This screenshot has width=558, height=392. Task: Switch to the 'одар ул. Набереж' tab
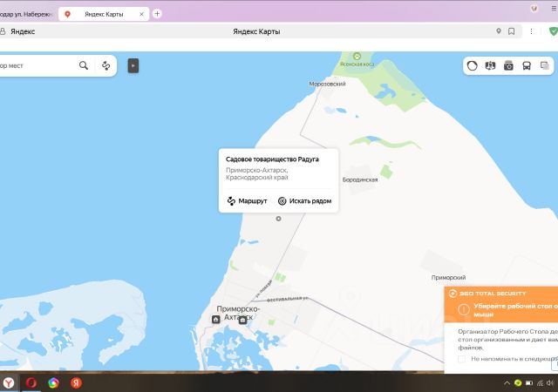(x=27, y=14)
